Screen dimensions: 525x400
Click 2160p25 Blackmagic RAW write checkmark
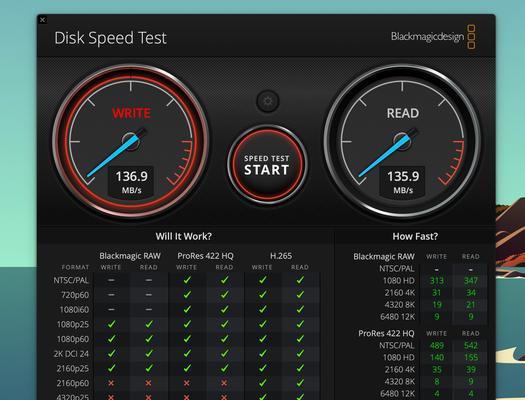coord(111,368)
